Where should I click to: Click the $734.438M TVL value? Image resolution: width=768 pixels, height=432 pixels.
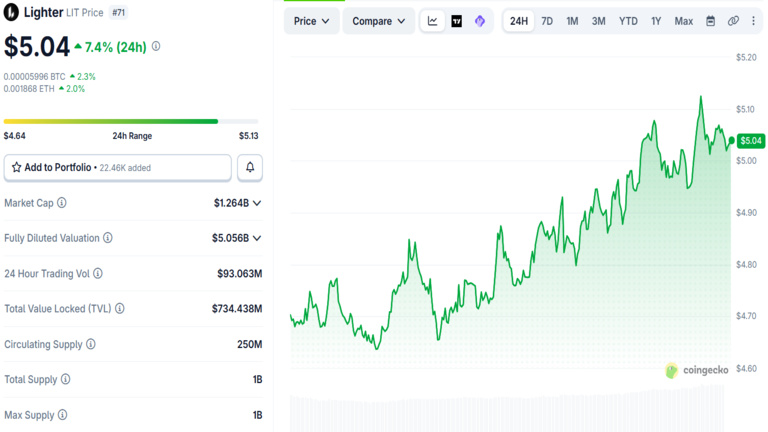(x=237, y=309)
